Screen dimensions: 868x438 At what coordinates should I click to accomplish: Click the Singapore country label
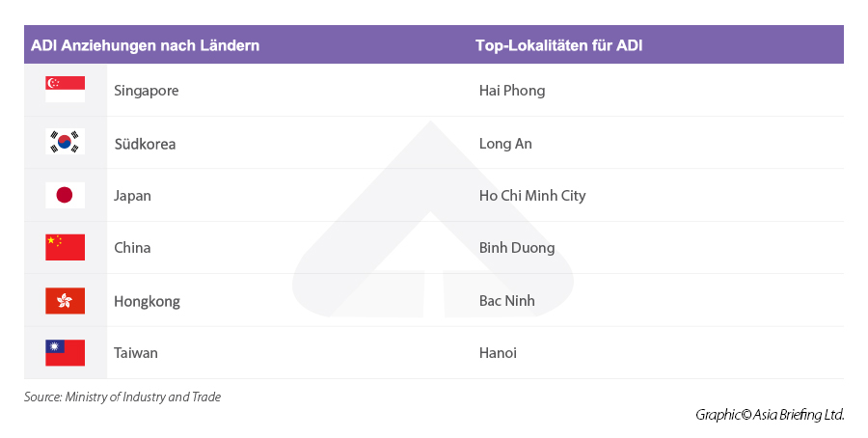[146, 91]
